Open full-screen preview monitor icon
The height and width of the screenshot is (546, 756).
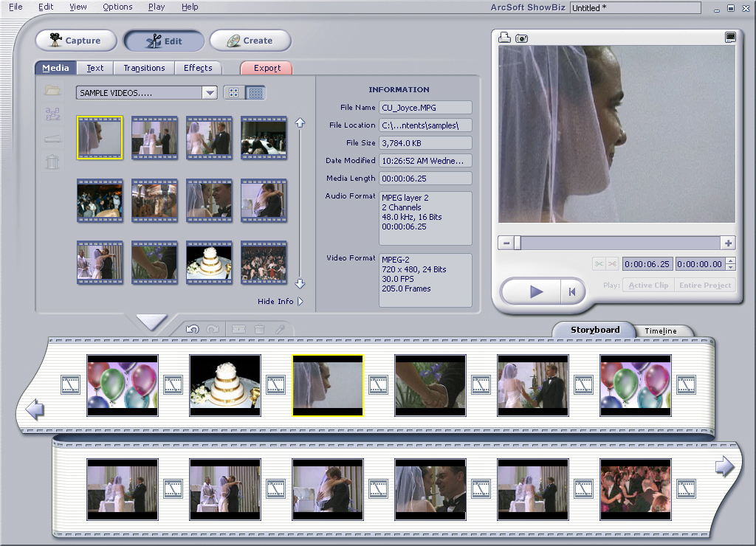[x=730, y=37]
